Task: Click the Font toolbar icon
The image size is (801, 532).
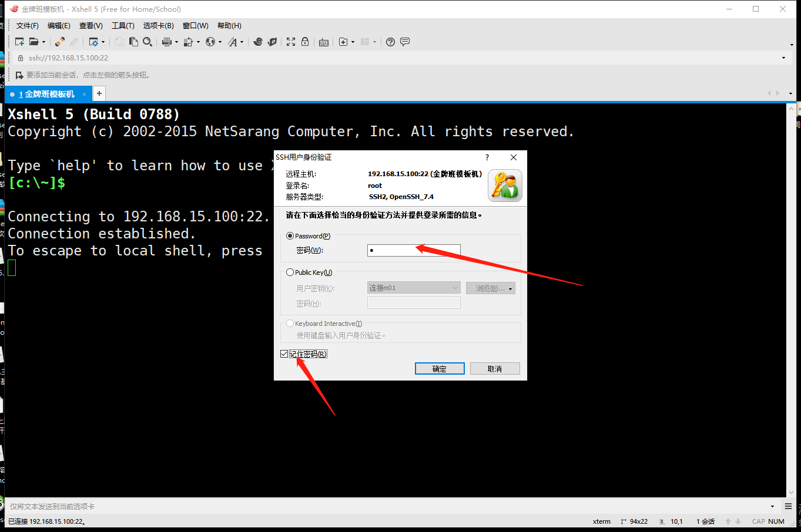Action: point(233,42)
